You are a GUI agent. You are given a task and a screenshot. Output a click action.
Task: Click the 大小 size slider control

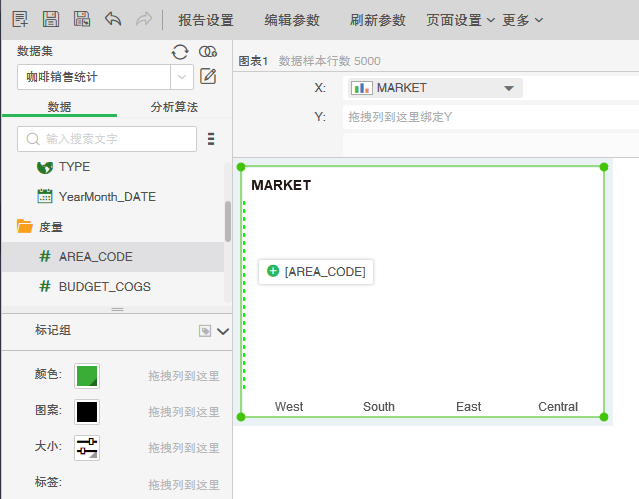(87, 447)
